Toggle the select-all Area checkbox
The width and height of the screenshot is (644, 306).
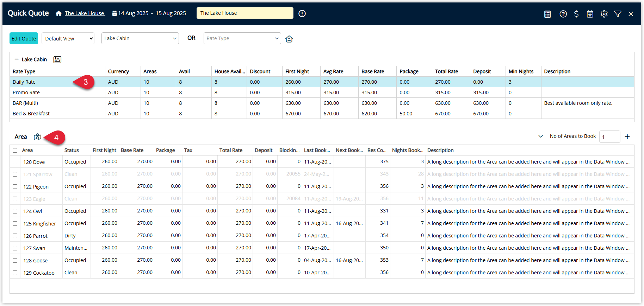coord(15,150)
